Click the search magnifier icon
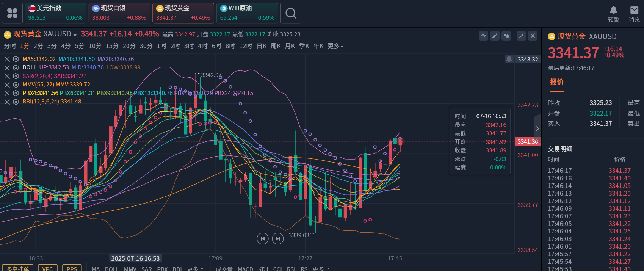Screen dimensions: 644x271 coord(291,13)
